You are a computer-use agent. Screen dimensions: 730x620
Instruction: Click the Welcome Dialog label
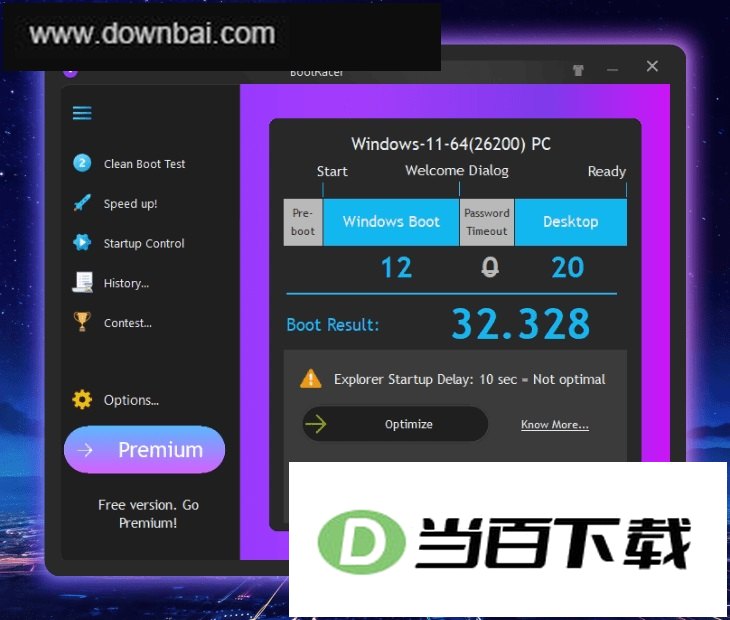pos(457,171)
